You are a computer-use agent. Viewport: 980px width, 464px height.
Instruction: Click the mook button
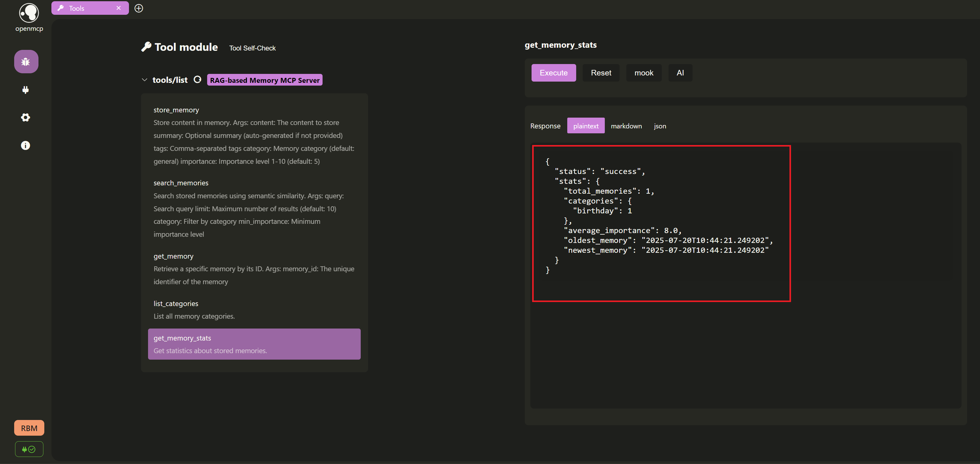click(644, 73)
